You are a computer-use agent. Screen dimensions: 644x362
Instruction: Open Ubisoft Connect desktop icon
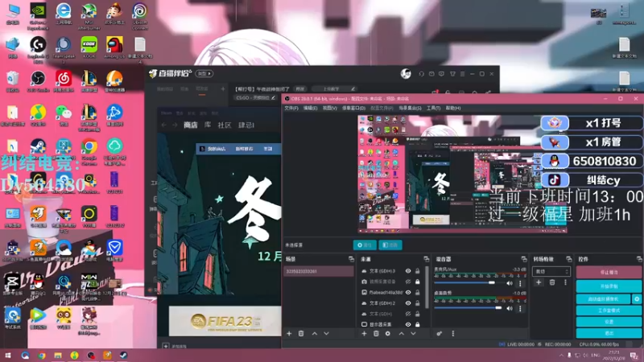(139, 16)
